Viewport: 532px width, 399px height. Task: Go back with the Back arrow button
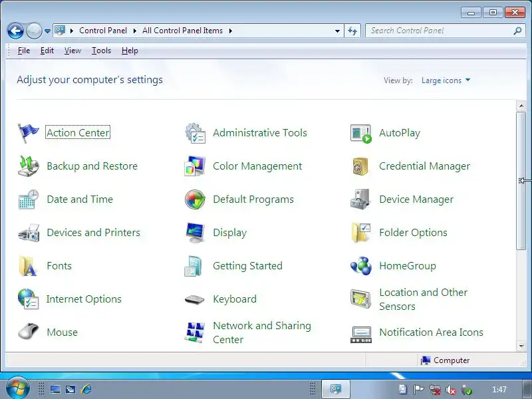coord(15,31)
